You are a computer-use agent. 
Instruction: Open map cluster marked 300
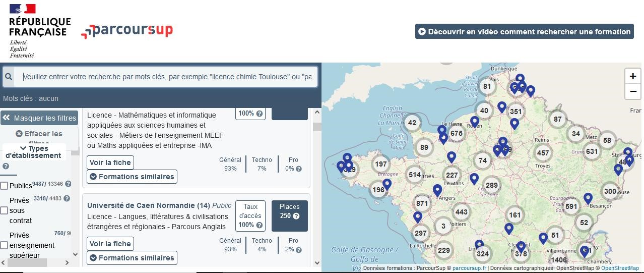tap(610, 191)
